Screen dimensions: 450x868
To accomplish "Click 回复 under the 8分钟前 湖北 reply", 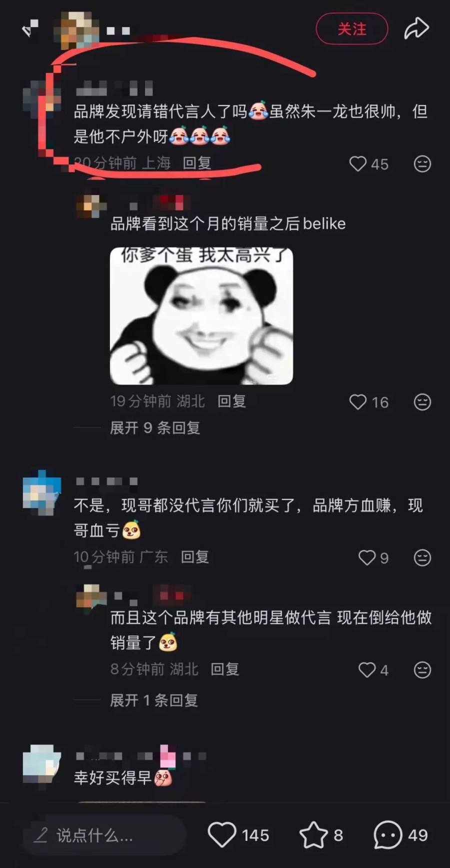I will point(224,669).
